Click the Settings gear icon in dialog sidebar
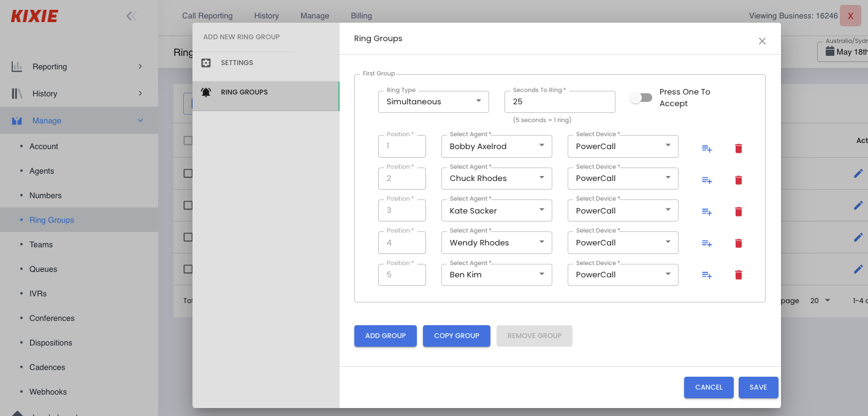 (206, 63)
